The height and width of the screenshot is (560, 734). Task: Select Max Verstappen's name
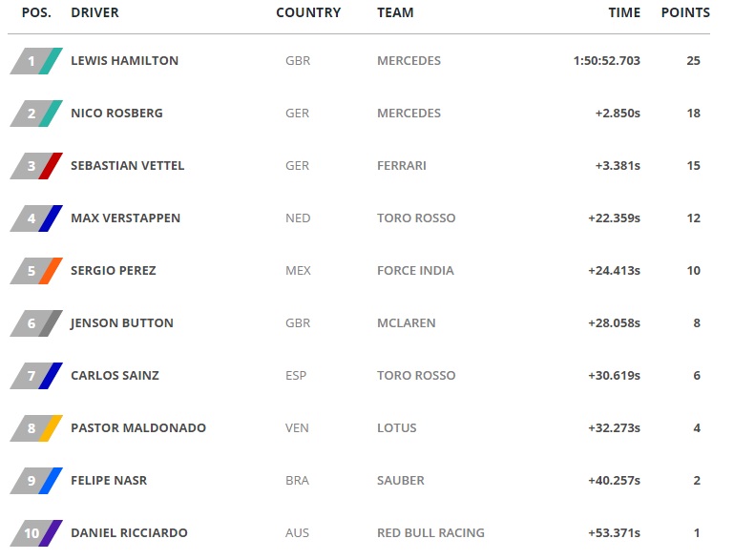pyautogui.click(x=125, y=218)
